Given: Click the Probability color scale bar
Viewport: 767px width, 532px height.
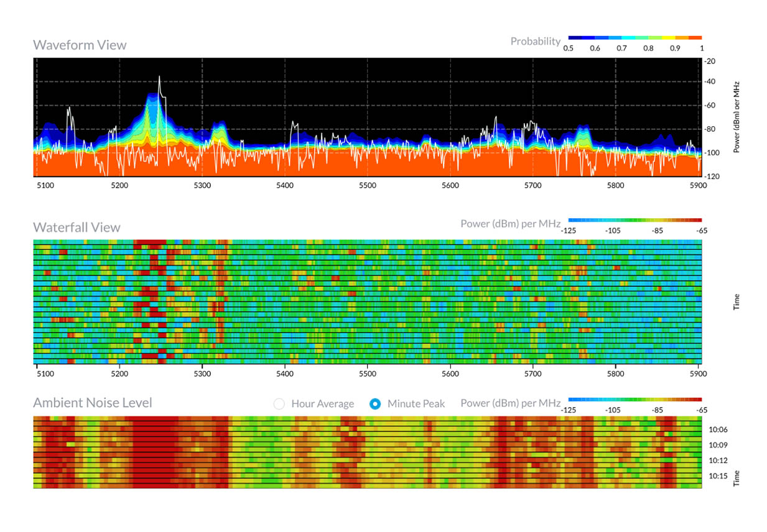Looking at the screenshot, I should coord(635,38).
